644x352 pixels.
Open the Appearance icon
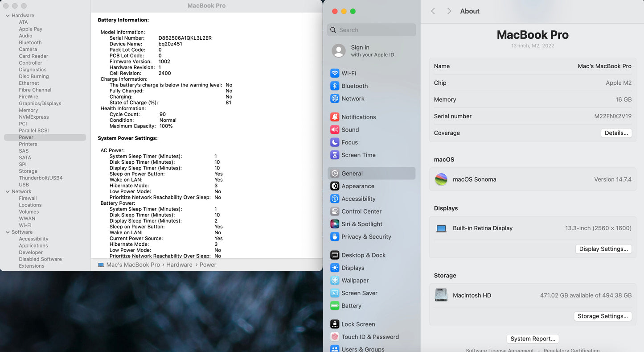(335, 186)
